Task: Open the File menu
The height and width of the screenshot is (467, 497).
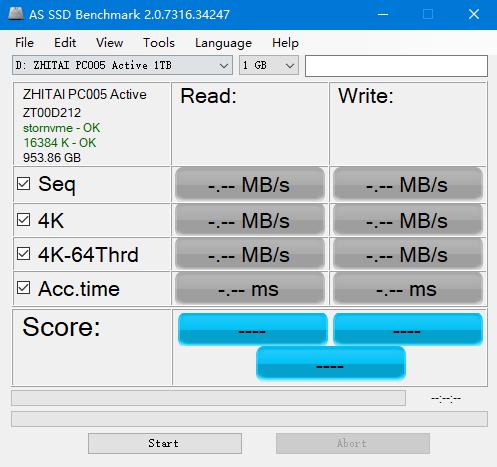Action: tap(24, 43)
